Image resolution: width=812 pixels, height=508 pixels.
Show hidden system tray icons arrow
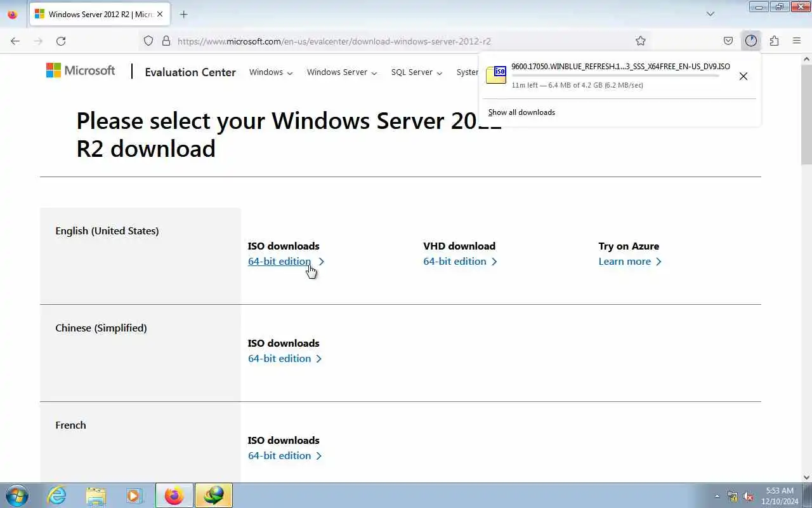[x=717, y=497]
